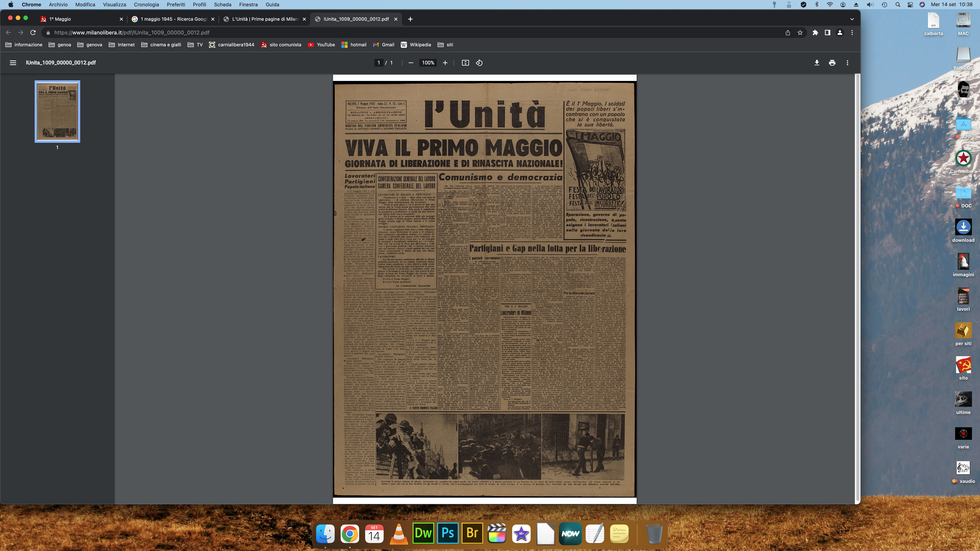The height and width of the screenshot is (551, 980).
Task: Select page 1 thumbnail in sidebar
Action: coord(57,111)
